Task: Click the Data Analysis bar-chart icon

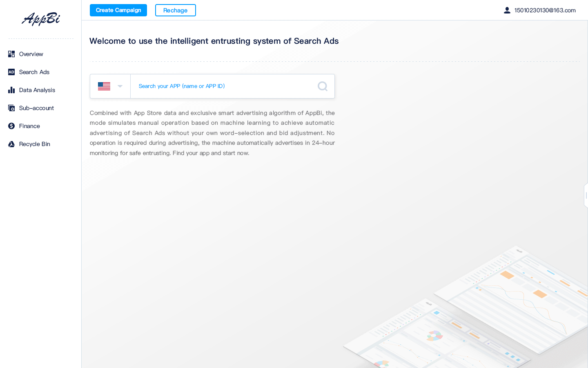Action: (x=11, y=90)
